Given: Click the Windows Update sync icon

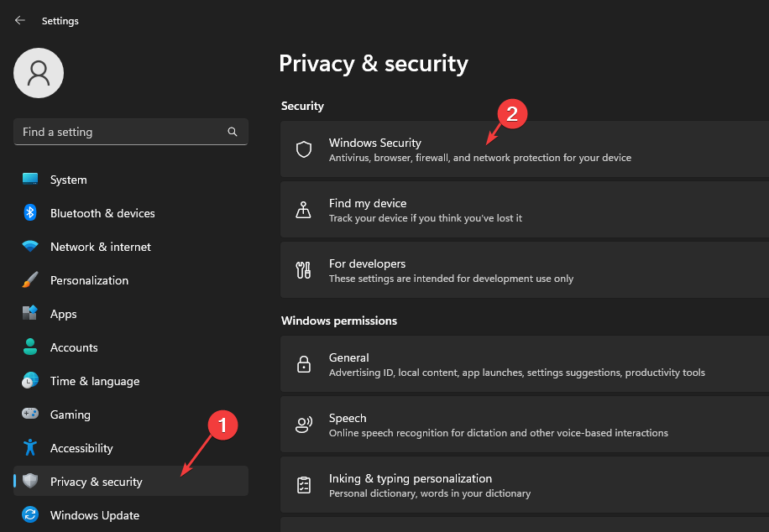Looking at the screenshot, I should coord(30,514).
